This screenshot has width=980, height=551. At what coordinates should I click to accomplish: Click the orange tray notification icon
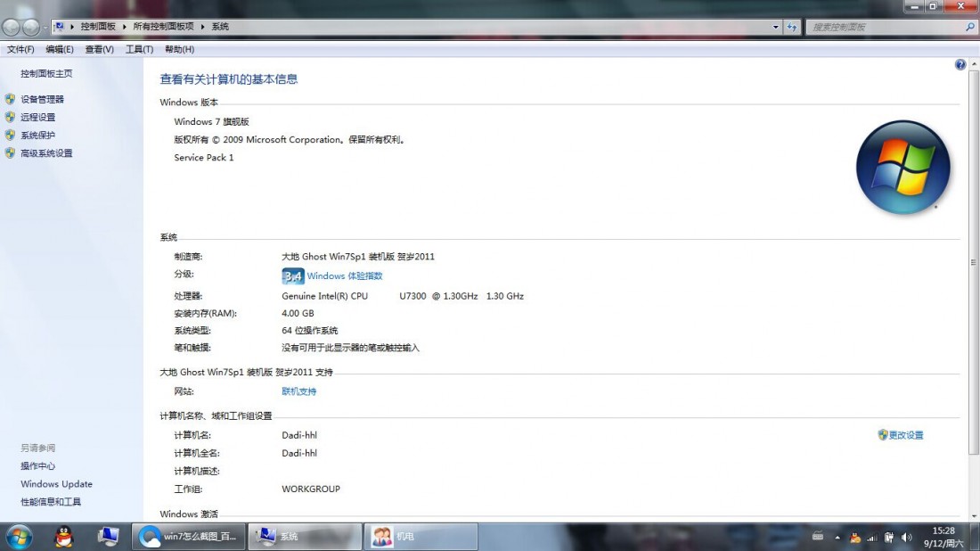coord(855,538)
